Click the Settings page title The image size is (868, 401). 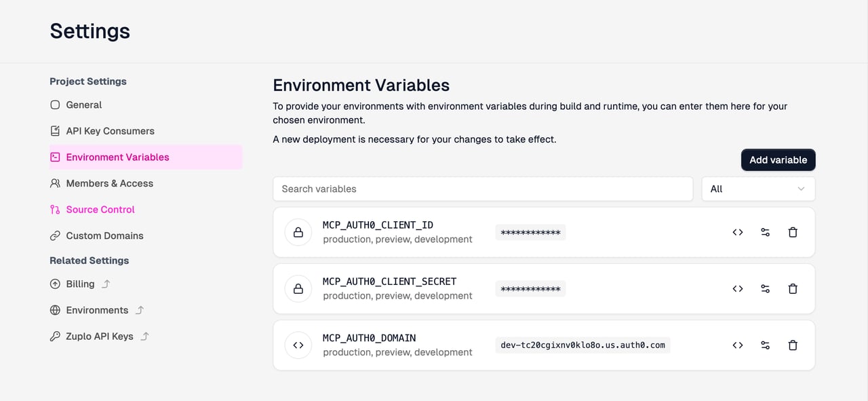pos(90,31)
